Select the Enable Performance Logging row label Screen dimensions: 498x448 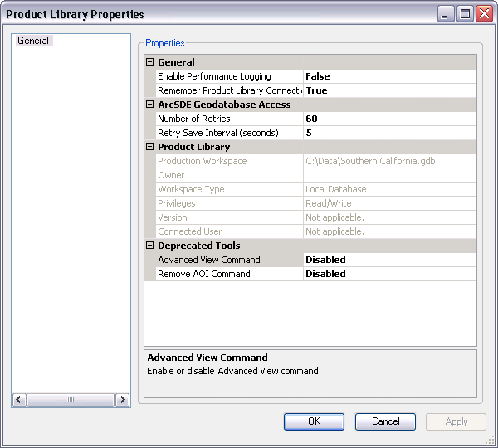(x=230, y=76)
